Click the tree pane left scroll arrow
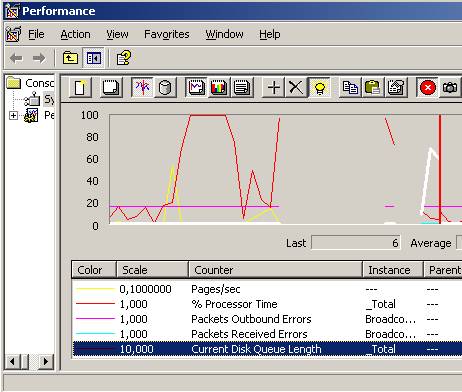The image size is (462, 392). click(12, 361)
